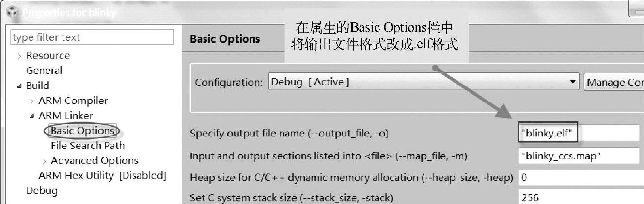Select General in the properties tree

pos(44,70)
